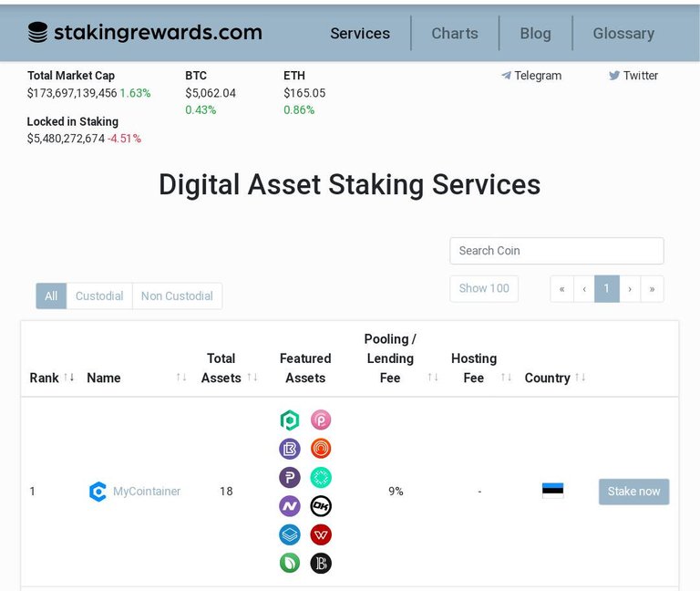
Task: Select the pink P featured asset icon
Action: coord(321,420)
